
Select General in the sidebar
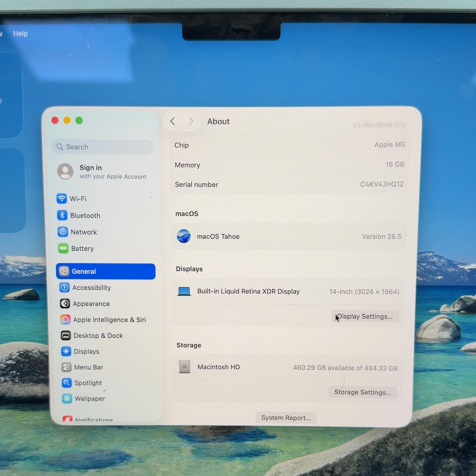pos(106,271)
